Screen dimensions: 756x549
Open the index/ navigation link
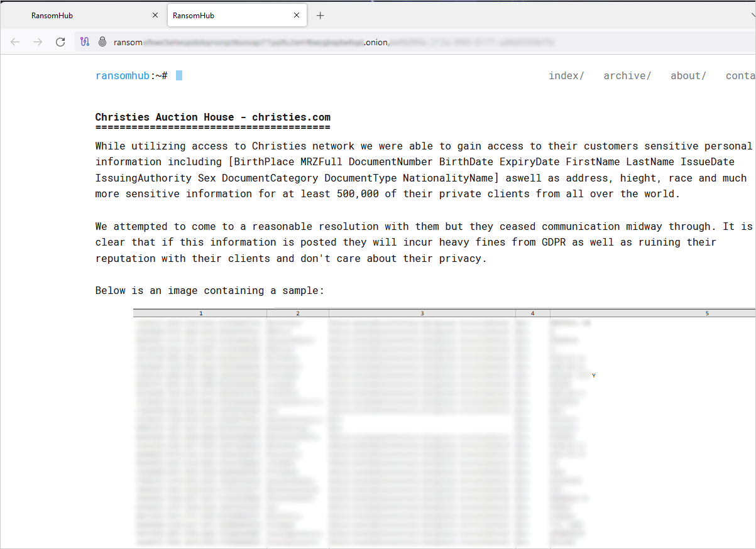coord(566,75)
